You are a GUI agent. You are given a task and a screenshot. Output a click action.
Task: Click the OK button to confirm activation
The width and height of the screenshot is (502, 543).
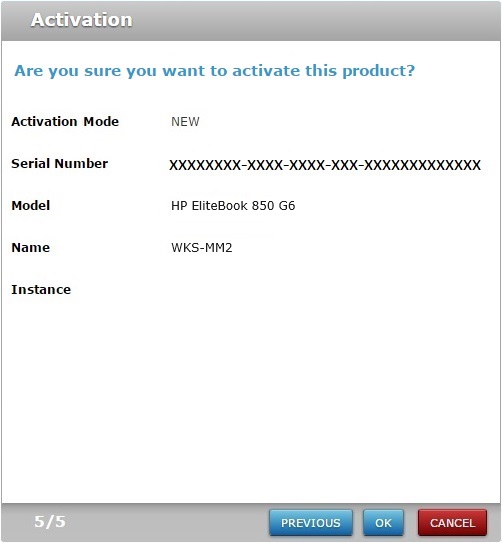(x=383, y=522)
